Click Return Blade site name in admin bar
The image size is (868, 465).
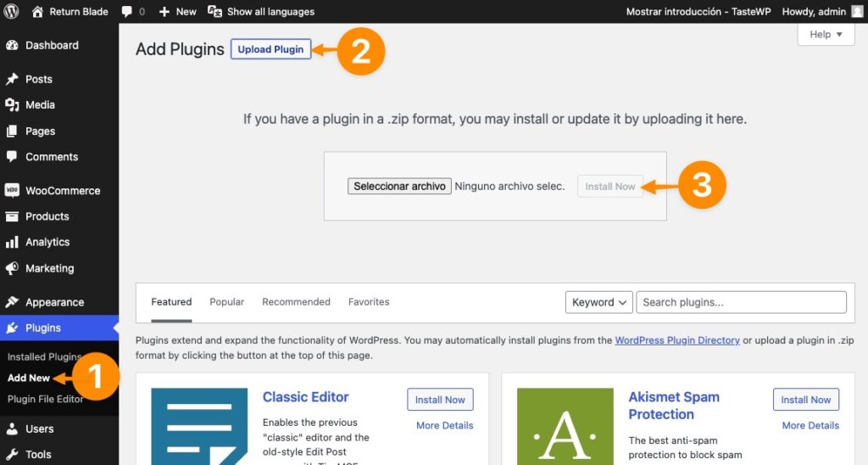[79, 12]
